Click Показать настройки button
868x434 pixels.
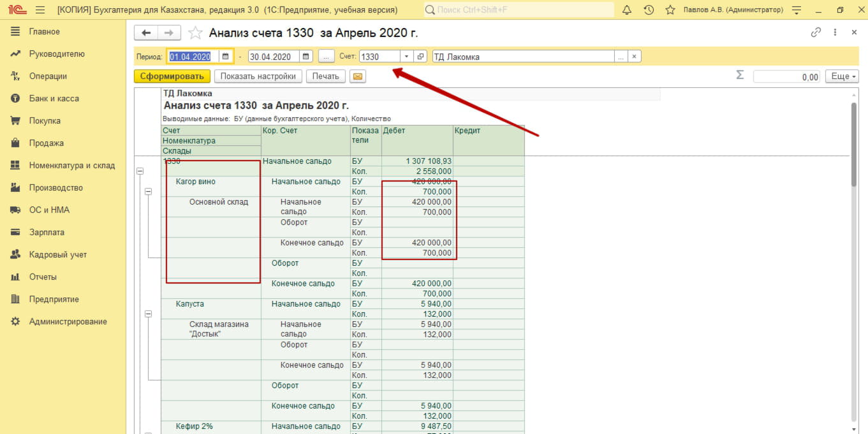click(258, 76)
